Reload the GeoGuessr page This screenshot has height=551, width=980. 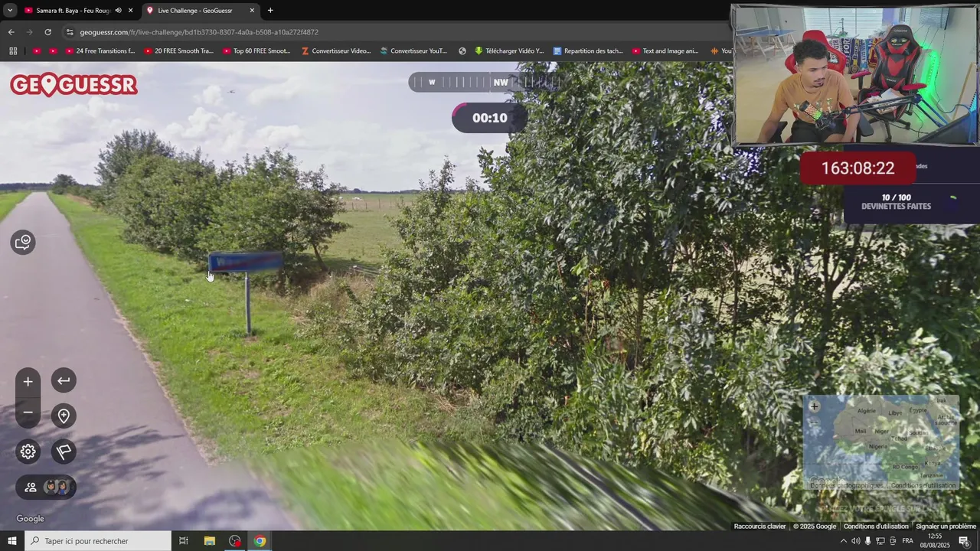(47, 32)
